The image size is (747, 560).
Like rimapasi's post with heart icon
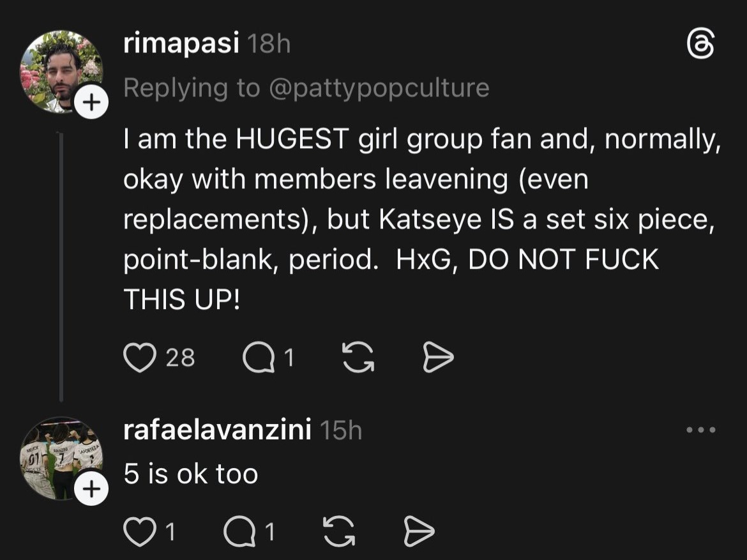[139, 359]
